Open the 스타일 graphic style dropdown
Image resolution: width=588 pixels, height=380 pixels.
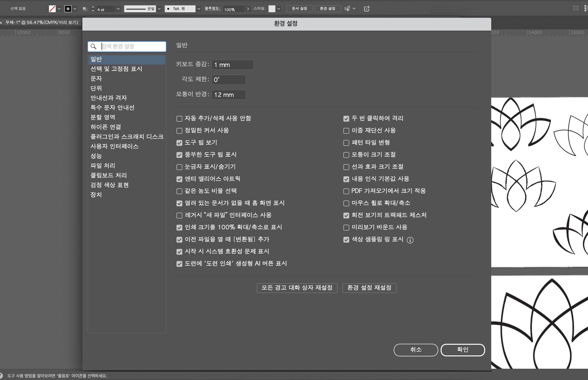tap(279, 9)
